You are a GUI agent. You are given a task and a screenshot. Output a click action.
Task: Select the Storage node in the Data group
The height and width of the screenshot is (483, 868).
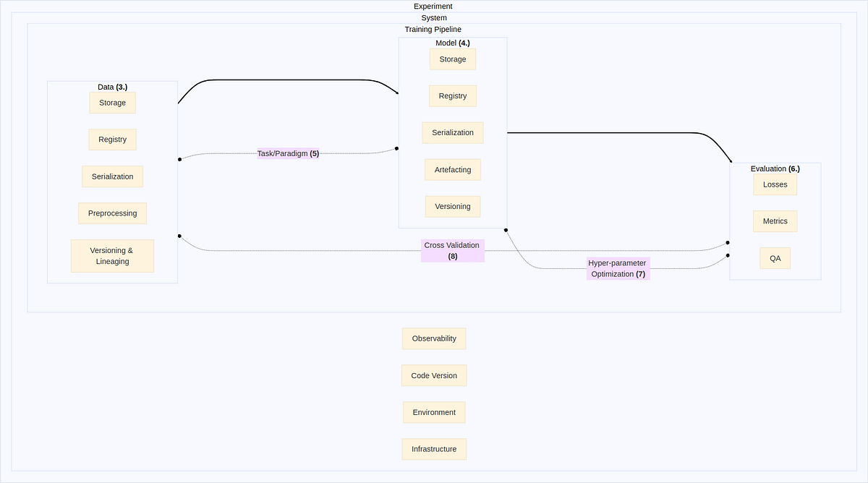click(112, 103)
